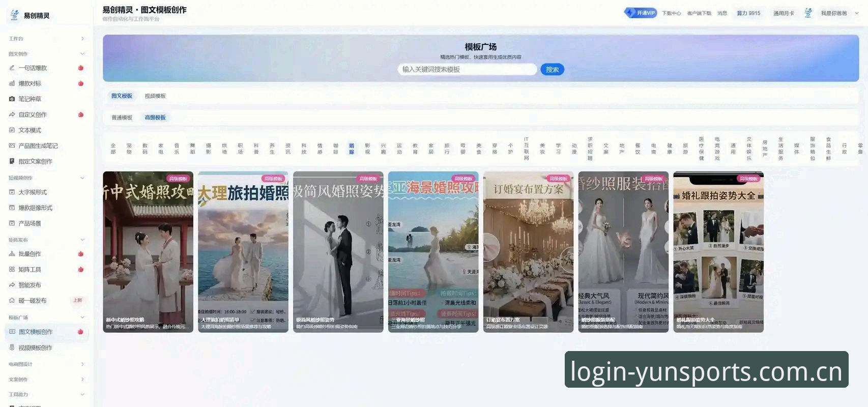Select the IT互联网 category filter
The width and height of the screenshot is (868, 407).
point(527,149)
